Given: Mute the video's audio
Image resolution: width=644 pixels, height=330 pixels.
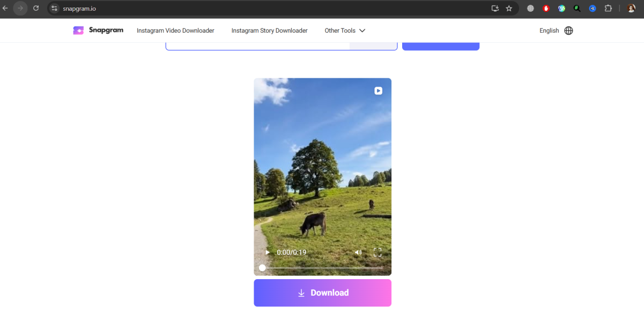Looking at the screenshot, I should pos(358,252).
